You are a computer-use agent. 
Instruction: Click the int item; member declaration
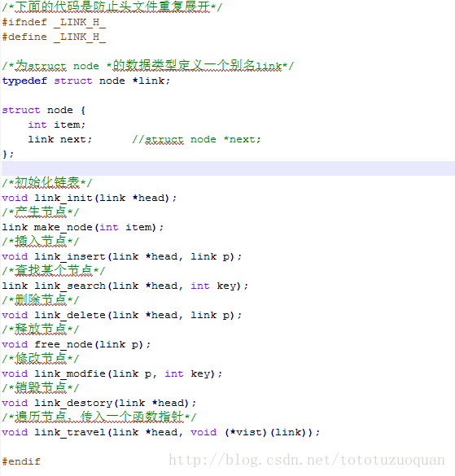(57, 124)
